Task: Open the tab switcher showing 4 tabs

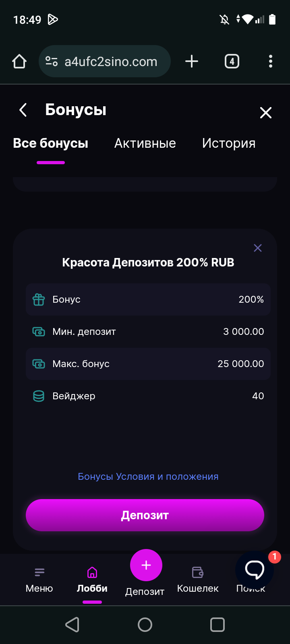Action: [x=232, y=62]
